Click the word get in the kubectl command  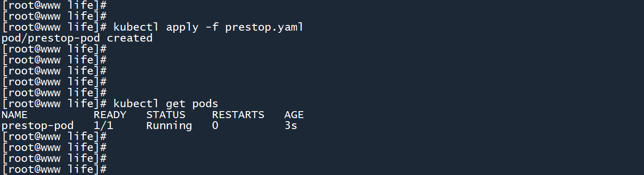[x=175, y=104]
